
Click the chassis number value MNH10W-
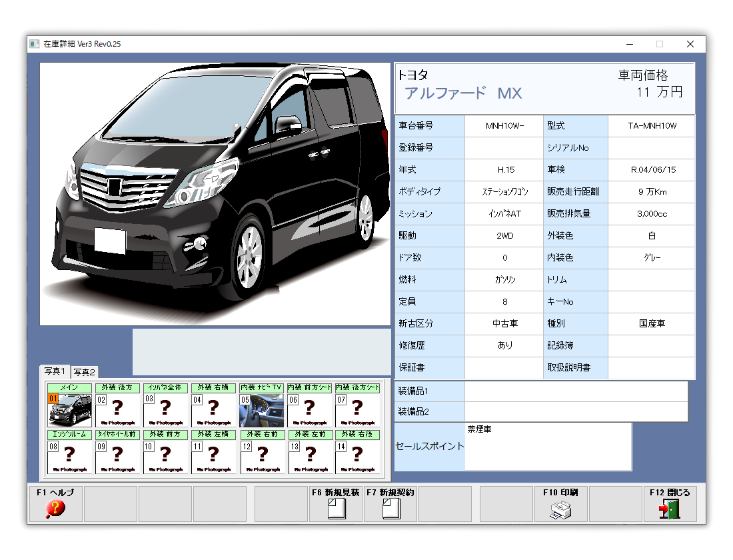click(504, 126)
